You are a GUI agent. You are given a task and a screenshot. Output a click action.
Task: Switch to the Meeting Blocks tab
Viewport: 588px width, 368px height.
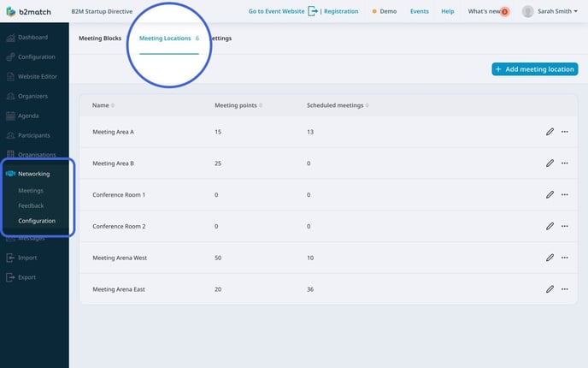click(100, 39)
